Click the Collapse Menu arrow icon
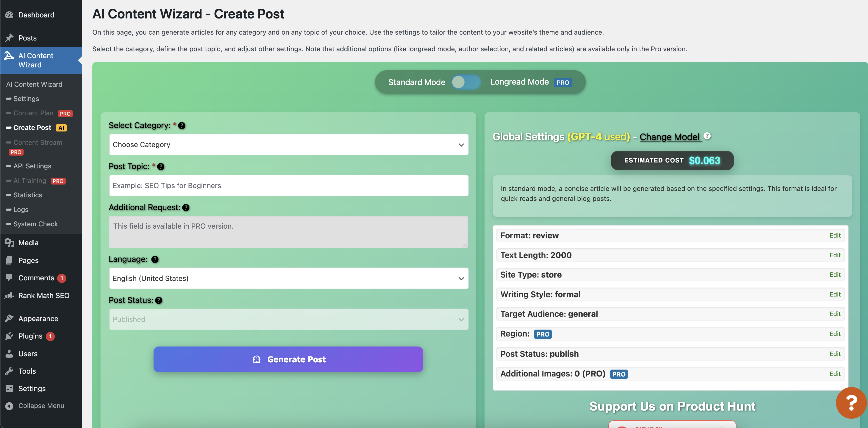Screen dimensions: 868x428 click(x=9, y=406)
